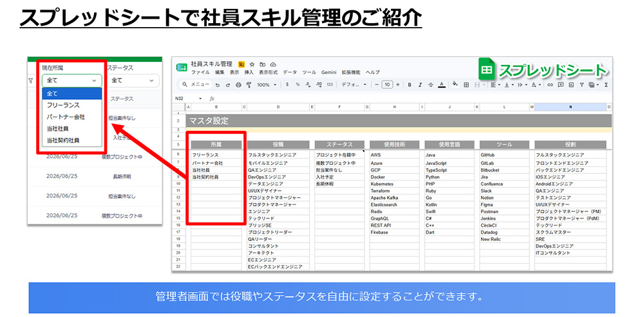
Task: Click the メニュー search box
Action: pyautogui.click(x=196, y=84)
